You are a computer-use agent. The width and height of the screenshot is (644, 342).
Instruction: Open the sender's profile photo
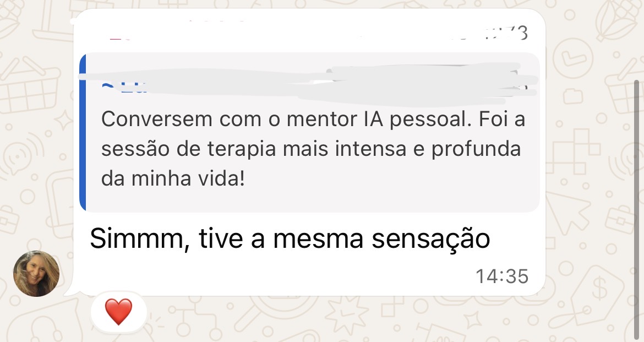(36, 274)
